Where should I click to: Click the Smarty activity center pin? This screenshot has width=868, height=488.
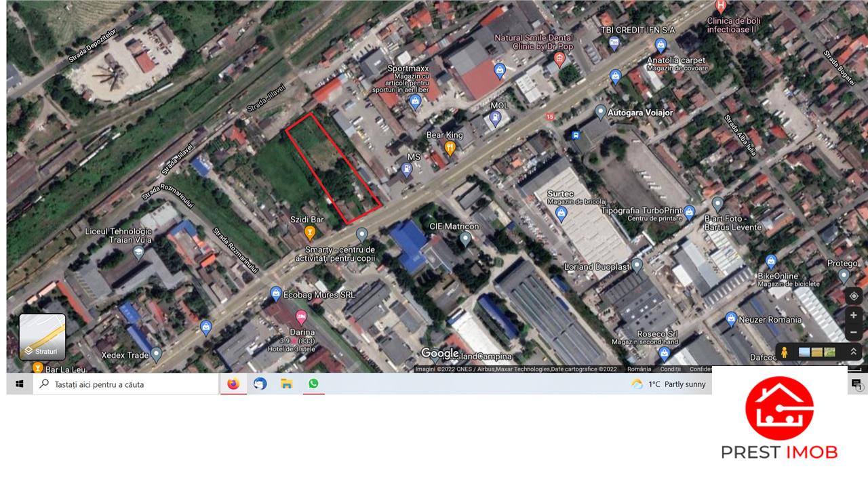tap(361, 235)
